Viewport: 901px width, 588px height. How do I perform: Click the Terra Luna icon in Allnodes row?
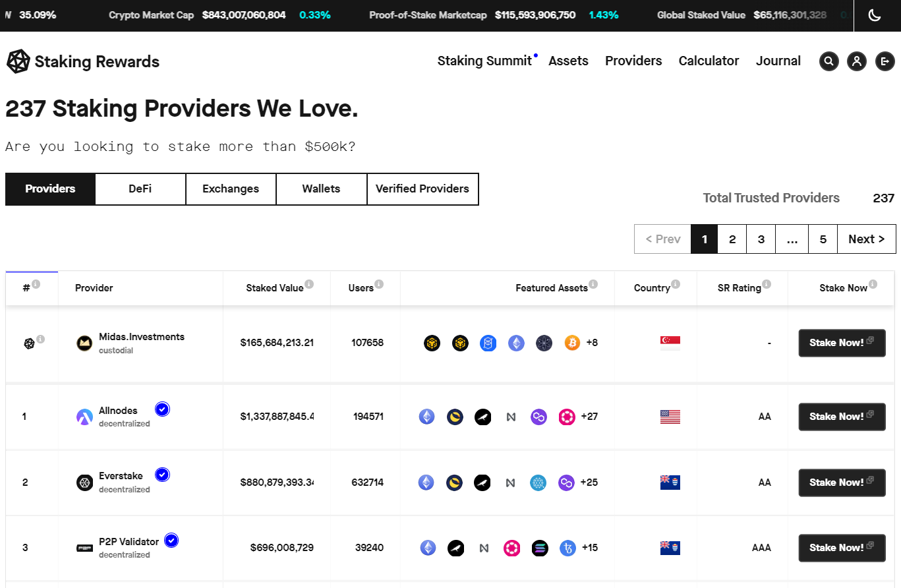[455, 417]
